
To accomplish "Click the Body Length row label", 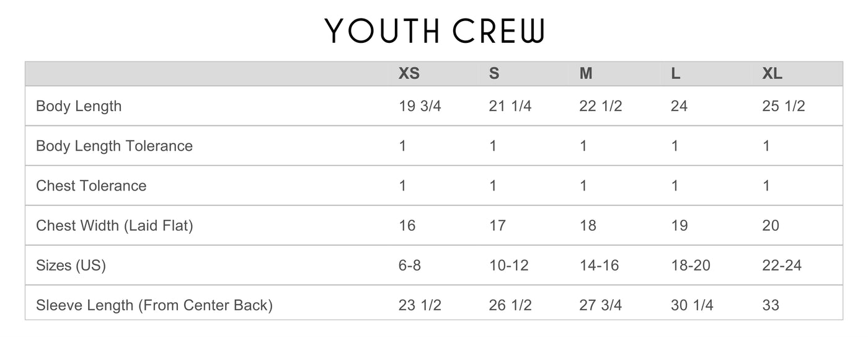I will (x=79, y=106).
